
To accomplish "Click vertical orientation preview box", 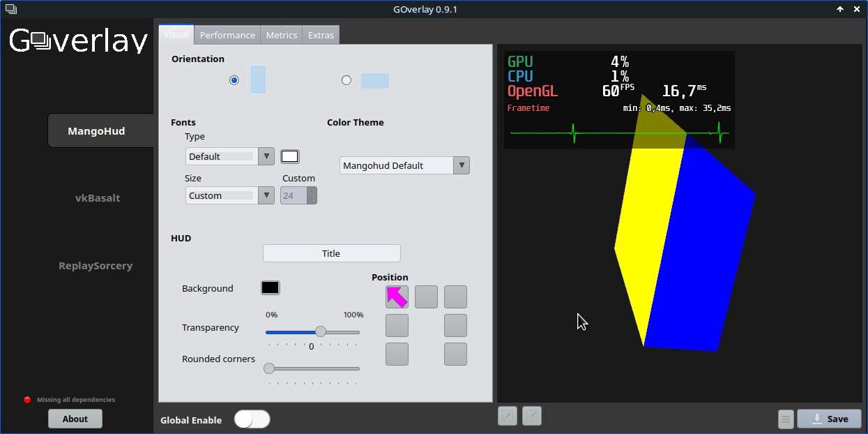I will 258,80.
